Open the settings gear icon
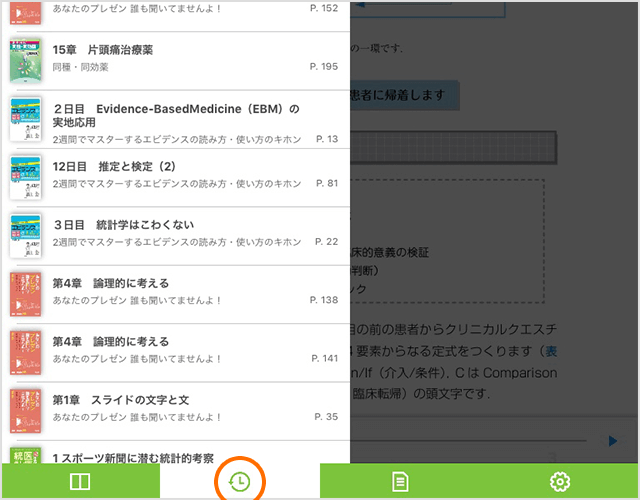 point(560,482)
